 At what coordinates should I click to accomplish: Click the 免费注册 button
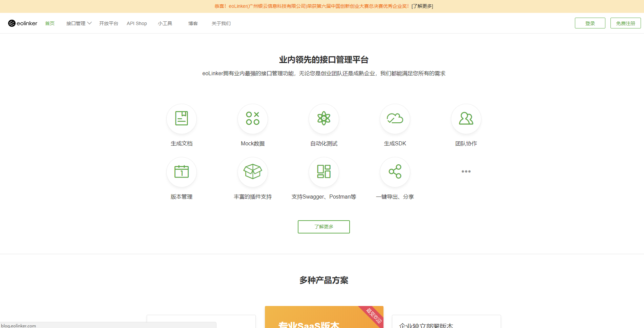[626, 23]
